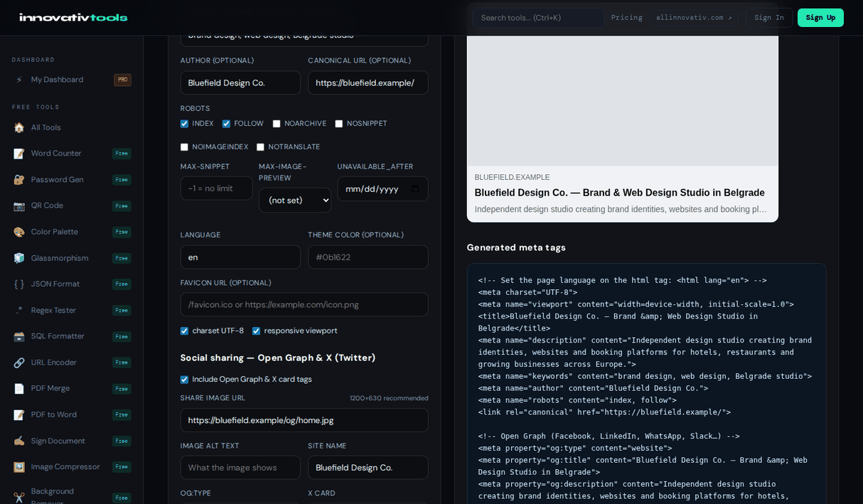Click the My Dashboard lightning icon
This screenshot has width=863, height=504.
click(19, 80)
